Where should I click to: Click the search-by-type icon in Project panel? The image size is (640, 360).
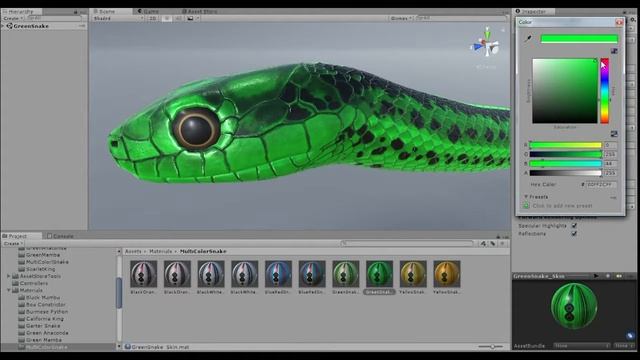(483, 243)
